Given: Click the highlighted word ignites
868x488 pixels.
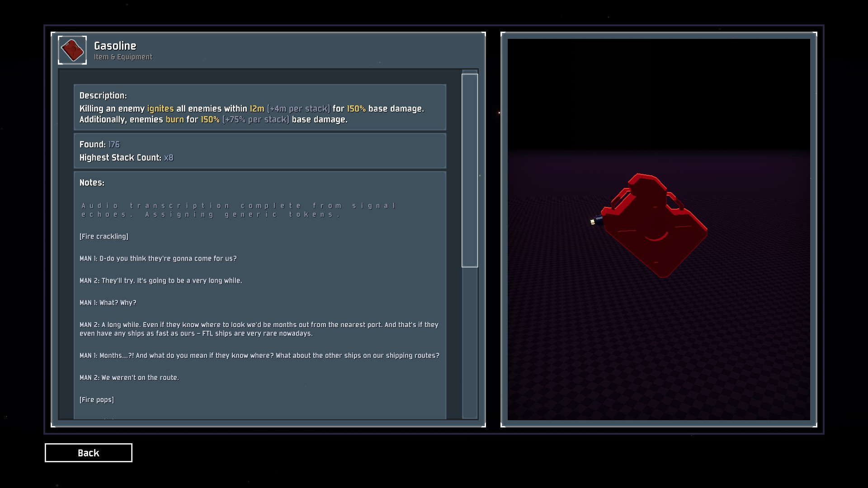Looking at the screenshot, I should pos(160,109).
